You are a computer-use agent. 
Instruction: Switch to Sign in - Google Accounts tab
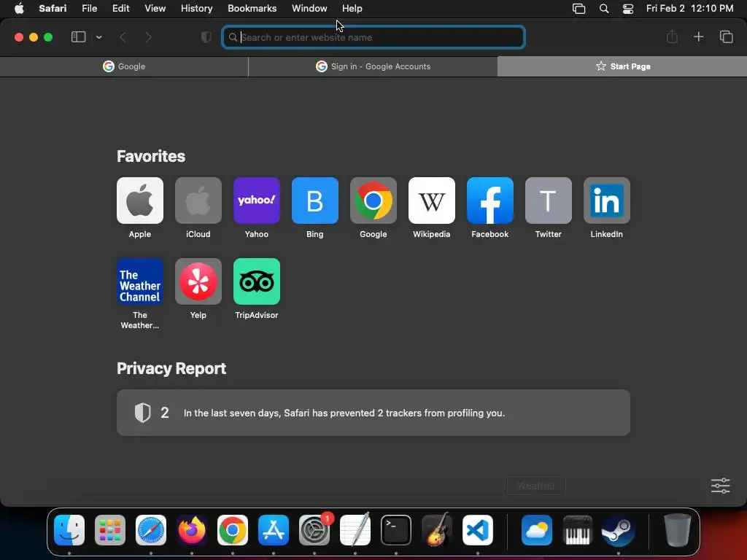(x=373, y=66)
